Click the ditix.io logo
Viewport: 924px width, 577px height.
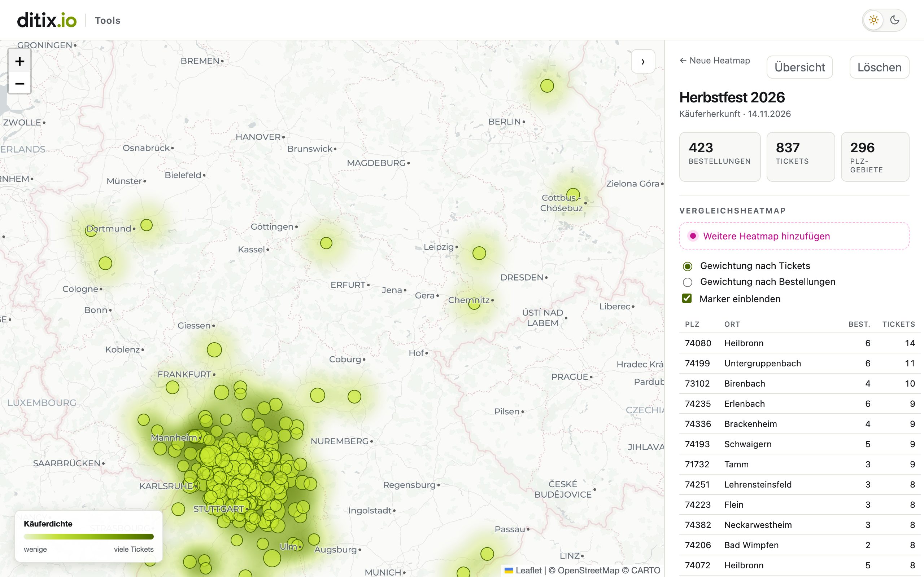[47, 20]
